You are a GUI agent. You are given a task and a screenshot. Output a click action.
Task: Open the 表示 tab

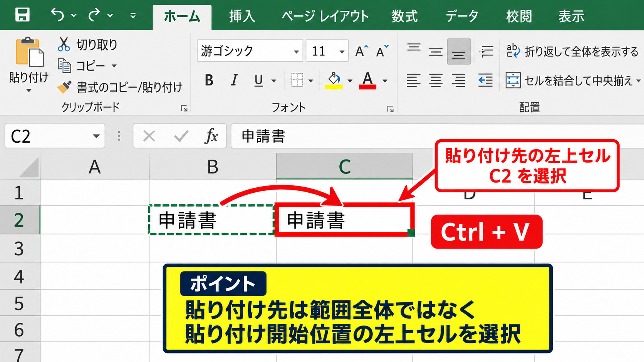click(x=571, y=16)
